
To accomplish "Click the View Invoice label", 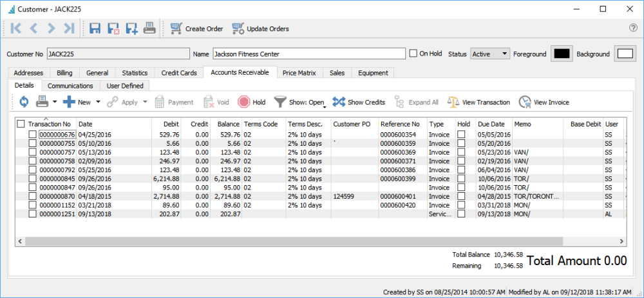I will tap(552, 102).
